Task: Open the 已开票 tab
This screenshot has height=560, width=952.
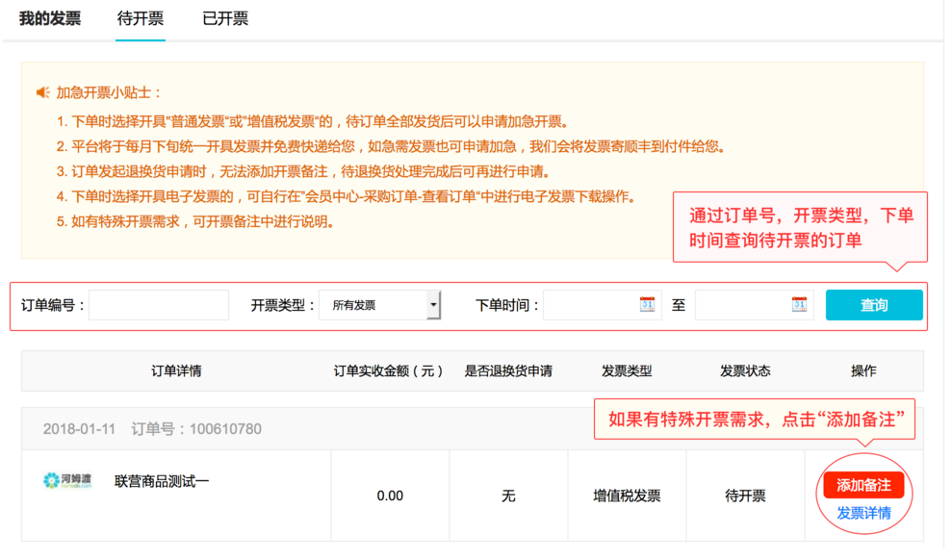Action: (x=225, y=19)
